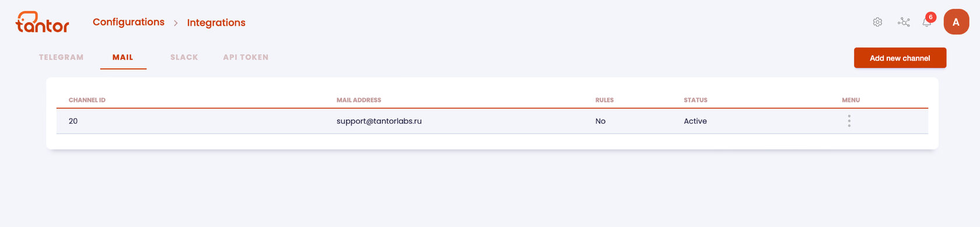Click the Integrations breadcrumb
This screenshot has width=980, height=227.
tap(216, 23)
